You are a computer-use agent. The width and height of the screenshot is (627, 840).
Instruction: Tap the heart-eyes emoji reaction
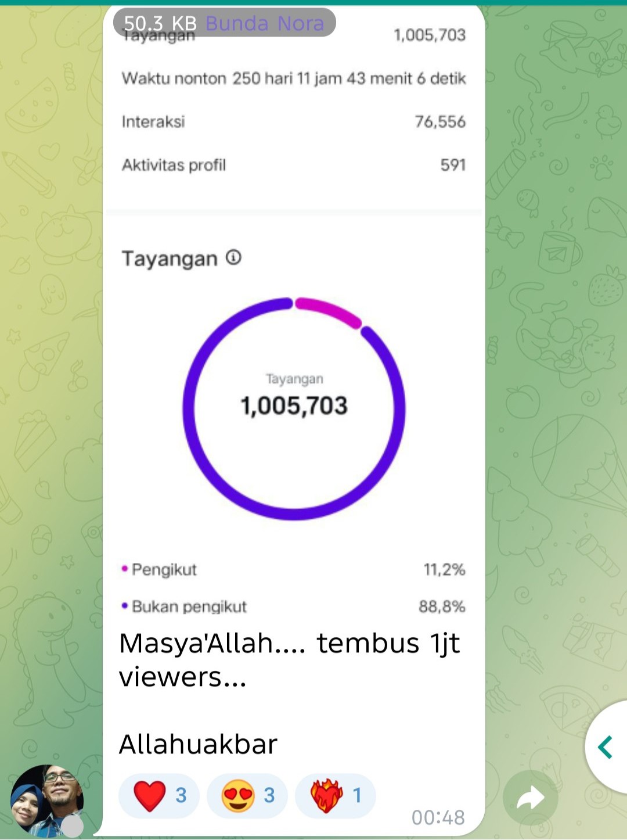[247, 795]
